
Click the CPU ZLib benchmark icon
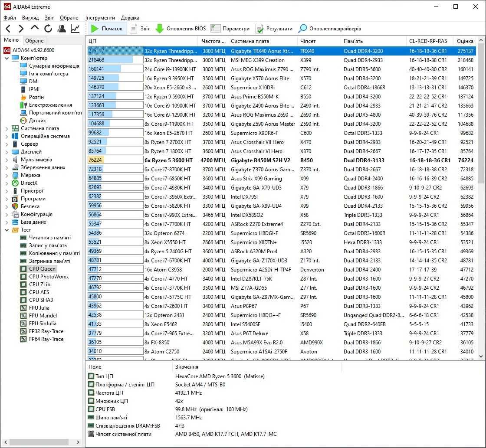(23, 284)
